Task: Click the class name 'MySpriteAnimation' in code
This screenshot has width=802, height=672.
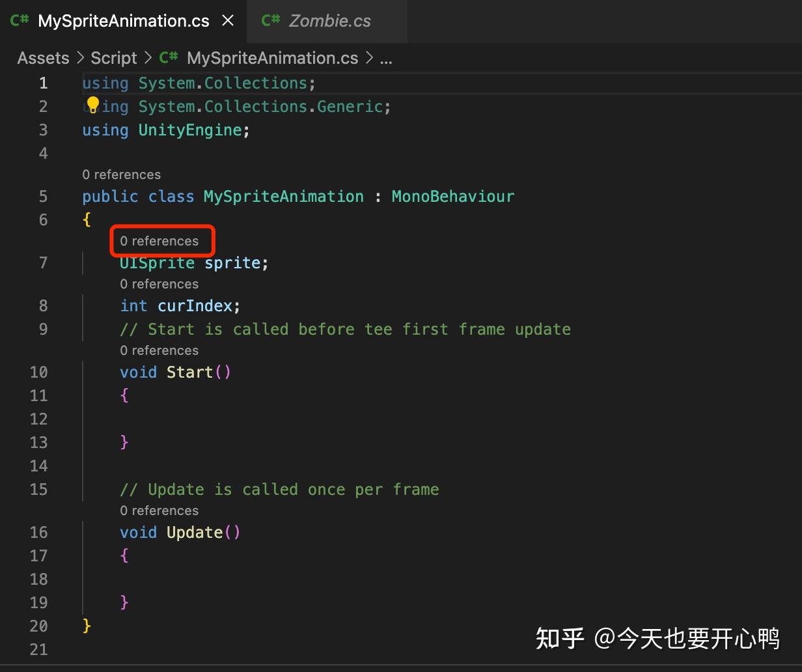Action: coord(283,197)
